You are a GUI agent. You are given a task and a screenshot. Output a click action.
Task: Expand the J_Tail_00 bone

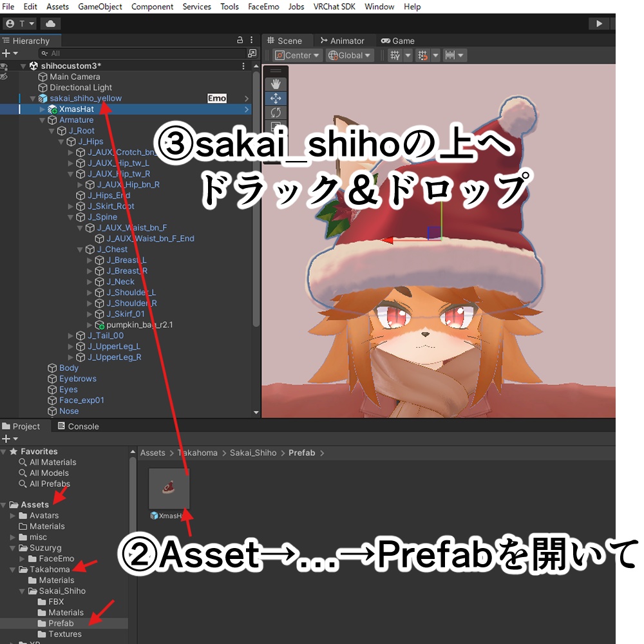pyautogui.click(x=71, y=336)
